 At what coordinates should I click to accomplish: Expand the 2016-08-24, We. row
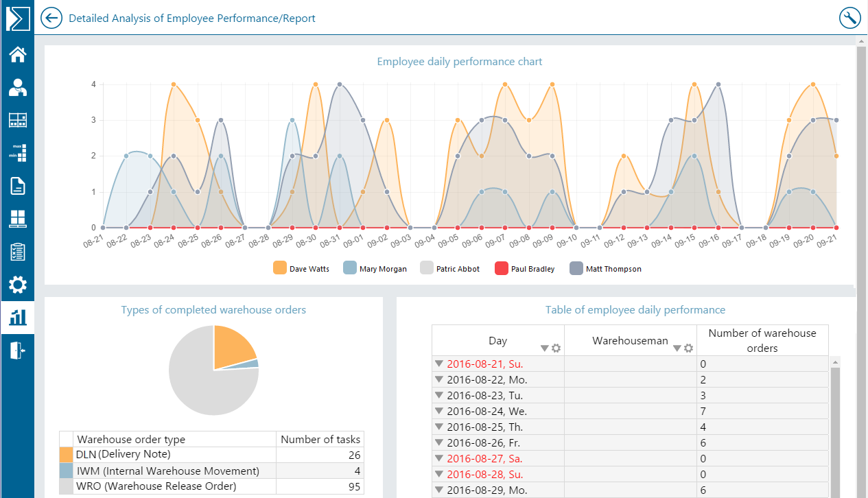(438, 411)
